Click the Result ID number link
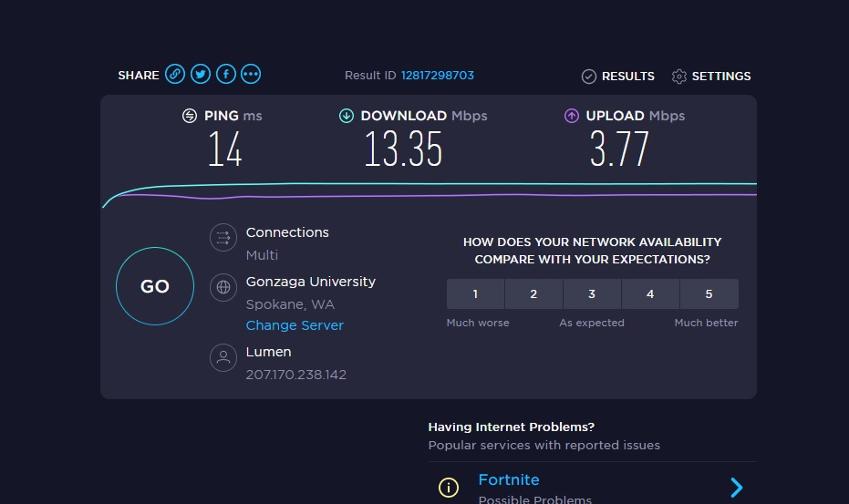The height and width of the screenshot is (504, 849). (x=437, y=76)
